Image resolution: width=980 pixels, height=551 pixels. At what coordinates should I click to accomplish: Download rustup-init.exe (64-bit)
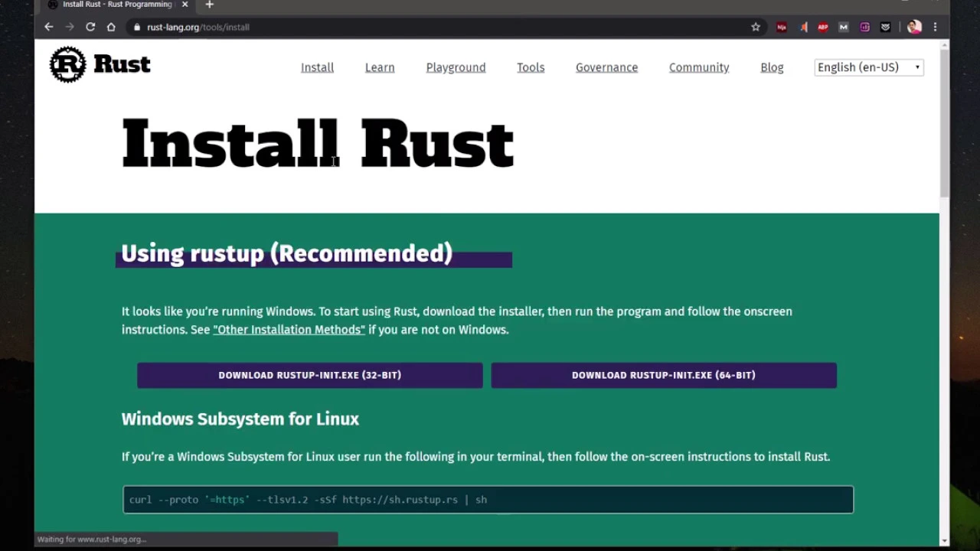(664, 375)
